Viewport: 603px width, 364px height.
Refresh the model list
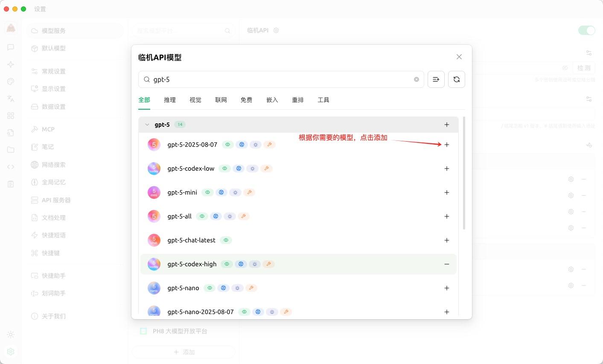[x=457, y=79]
